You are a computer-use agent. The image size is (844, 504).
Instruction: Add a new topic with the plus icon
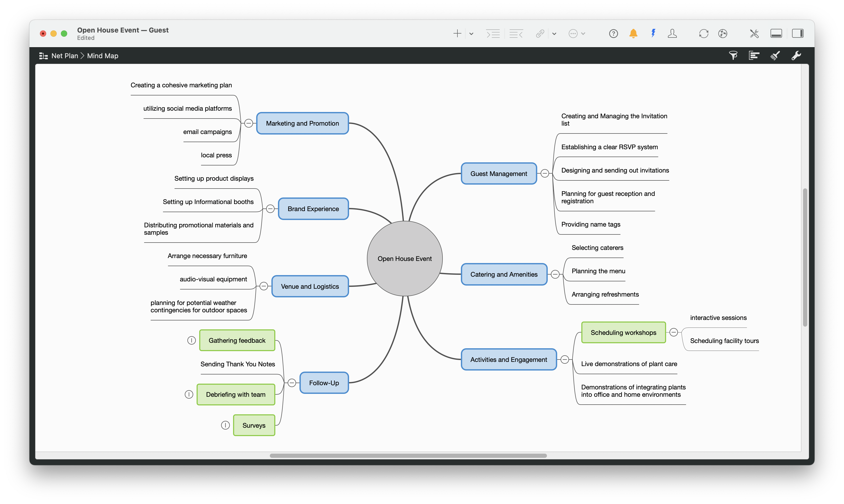tap(457, 33)
